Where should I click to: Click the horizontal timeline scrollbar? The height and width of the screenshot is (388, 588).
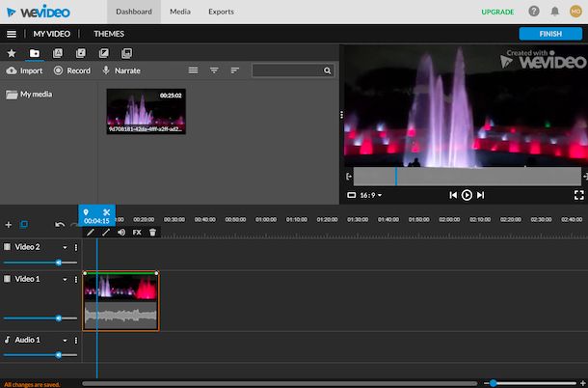(280, 383)
